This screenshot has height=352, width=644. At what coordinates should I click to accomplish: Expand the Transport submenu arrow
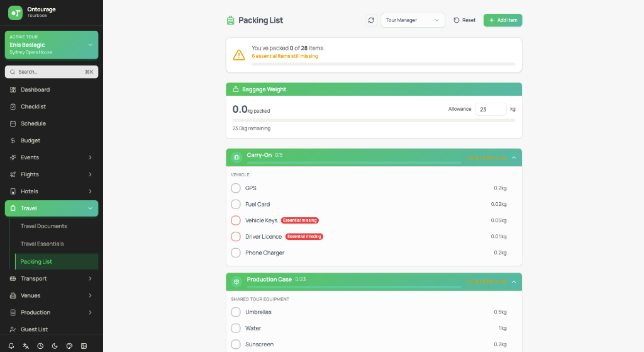tap(91, 278)
